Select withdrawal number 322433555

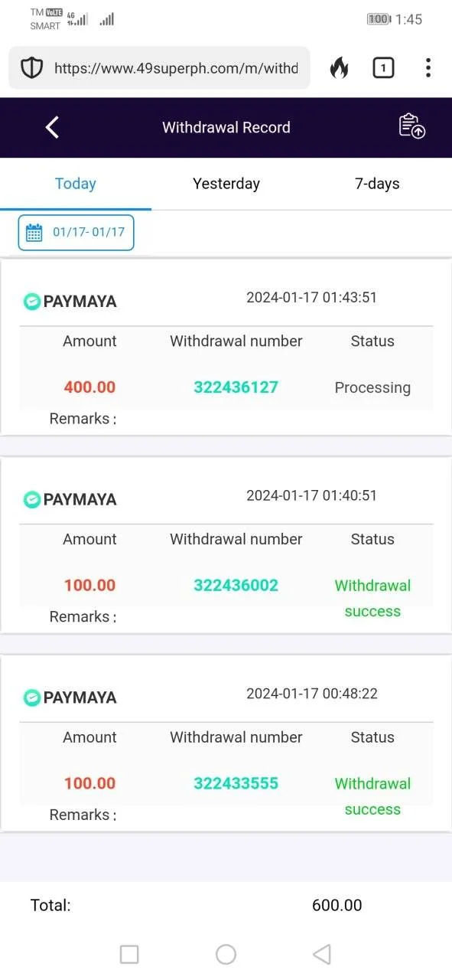(236, 784)
